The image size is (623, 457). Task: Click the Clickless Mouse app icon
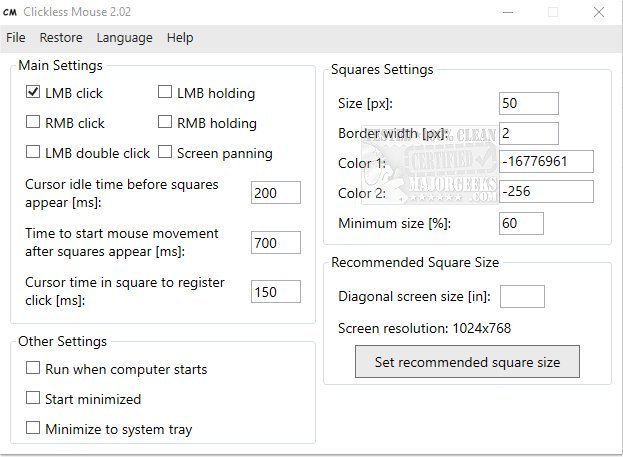(x=13, y=12)
